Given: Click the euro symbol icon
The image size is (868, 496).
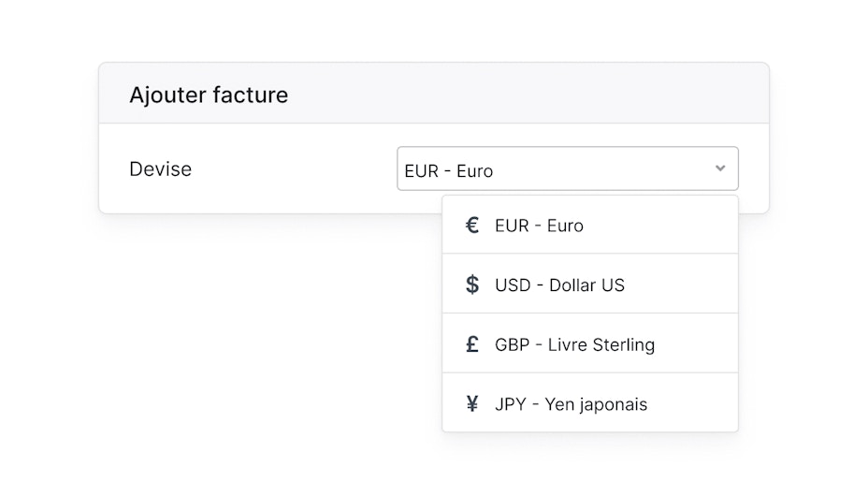Looking at the screenshot, I should 472,226.
